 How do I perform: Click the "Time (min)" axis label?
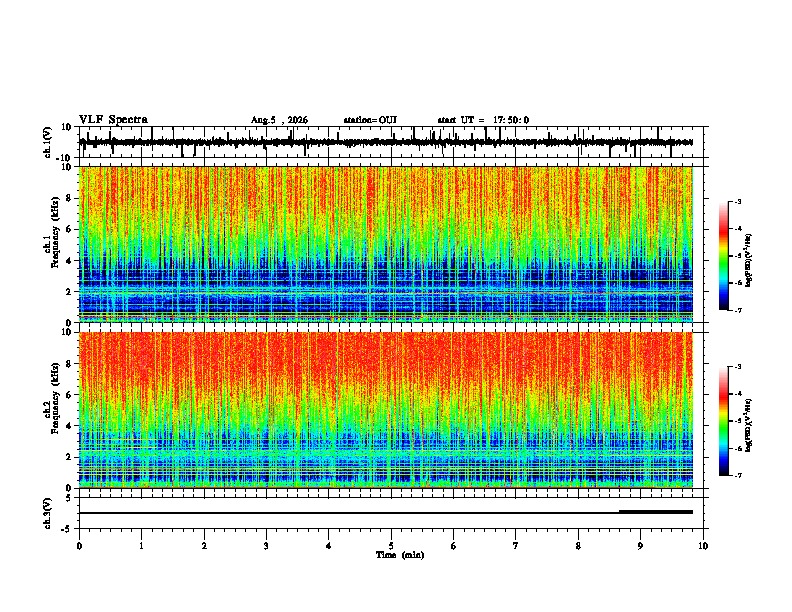400,555
